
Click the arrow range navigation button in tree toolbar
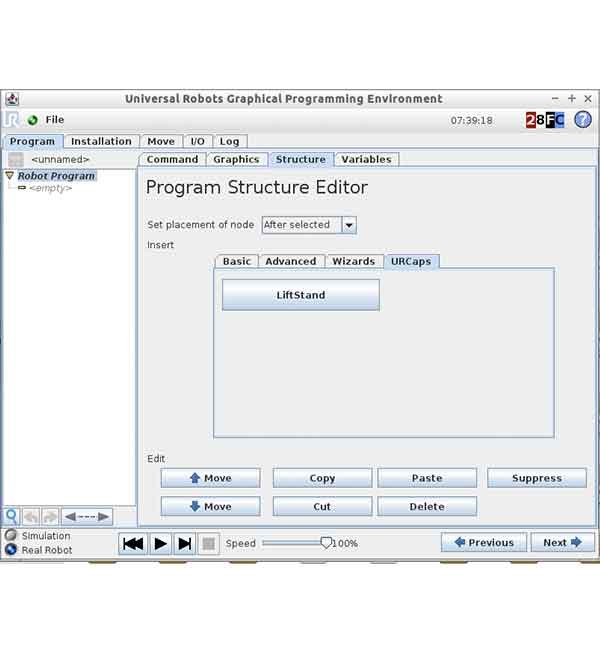87,516
